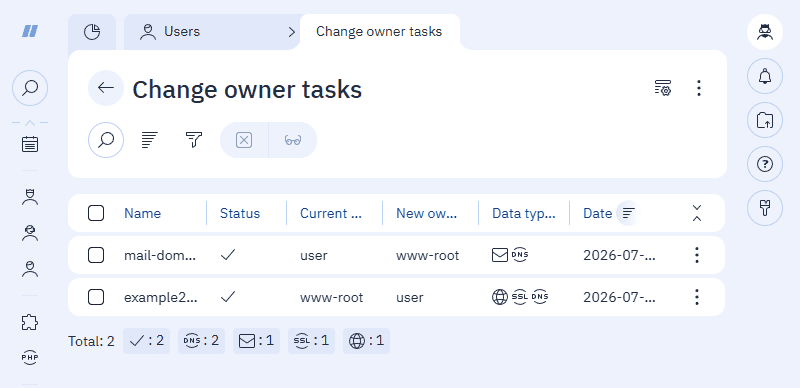The image size is (800, 388).
Task: Click the checkmark: 2 summary chip
Action: (146, 341)
